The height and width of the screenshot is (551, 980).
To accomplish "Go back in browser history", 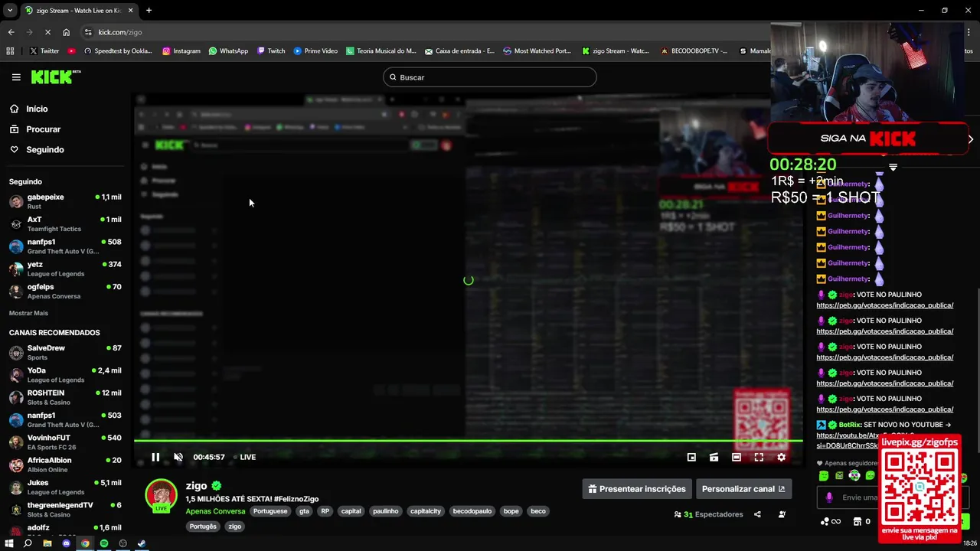I will point(11,32).
